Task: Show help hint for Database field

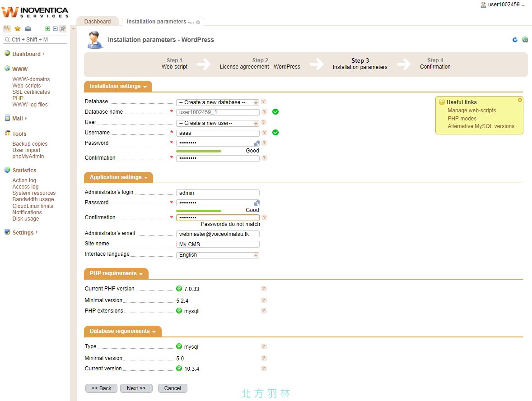Action: (264, 101)
